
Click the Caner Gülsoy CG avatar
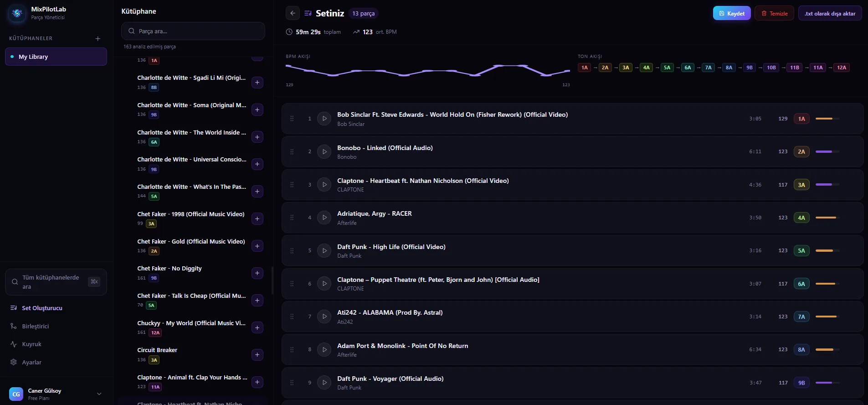tap(16, 394)
